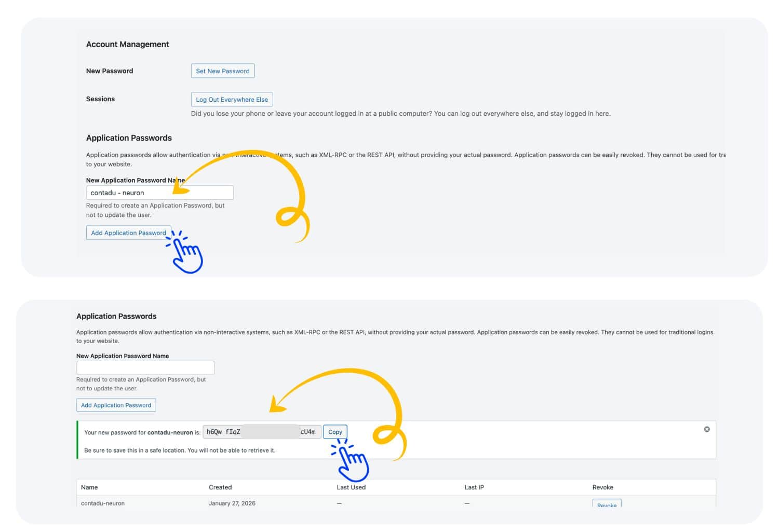Dismiss the new password notice
779x532 pixels.
[x=706, y=429]
